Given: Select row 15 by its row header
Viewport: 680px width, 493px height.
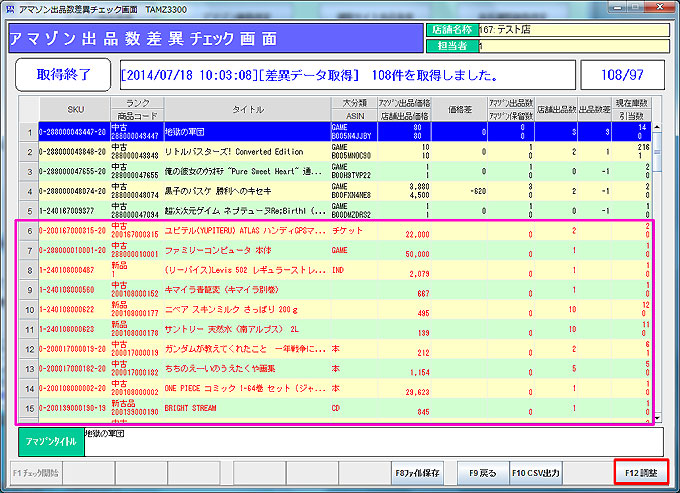Looking at the screenshot, I should point(29,407).
